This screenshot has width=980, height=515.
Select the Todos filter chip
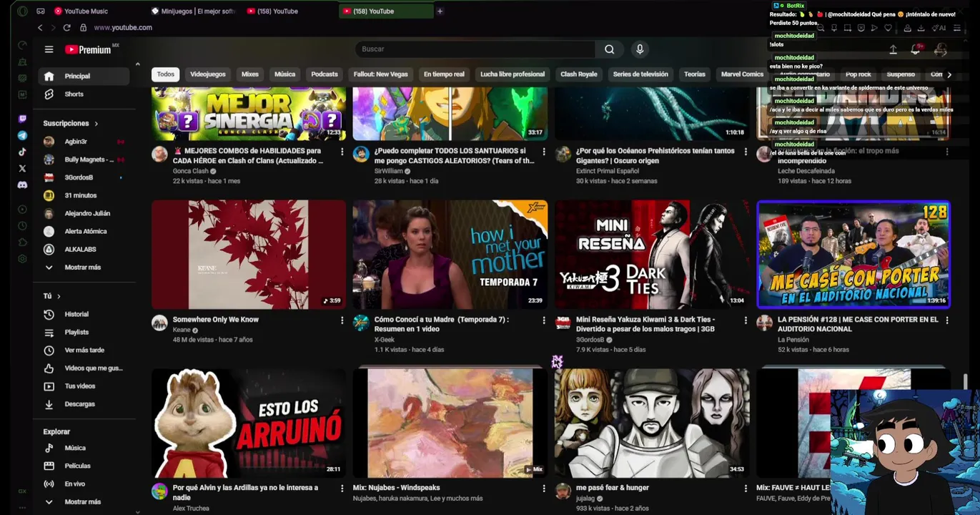click(x=166, y=74)
